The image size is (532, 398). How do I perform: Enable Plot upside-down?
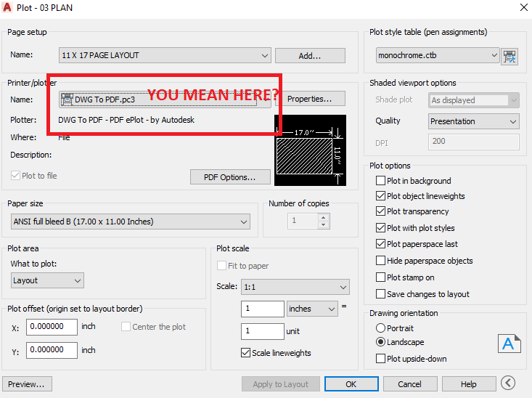[381, 359]
